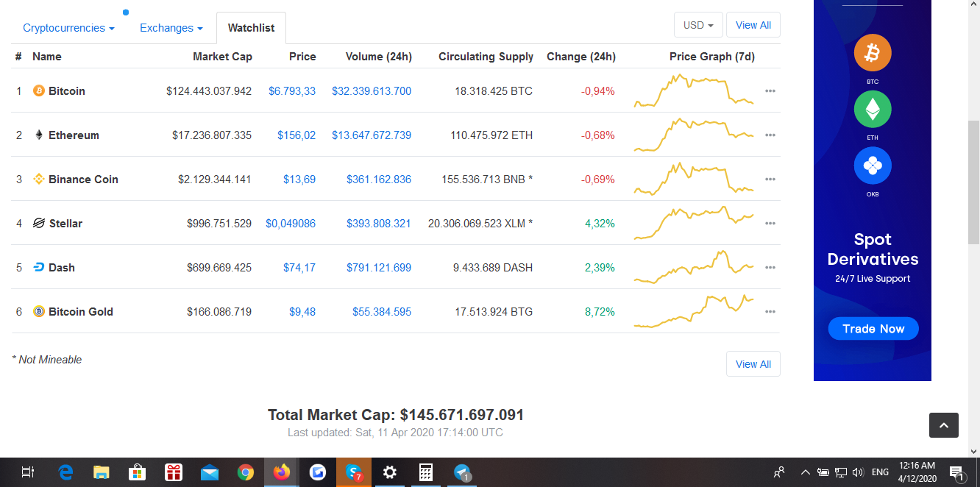Open the Mail app from the taskbar
The image size is (980, 487).
coord(210,472)
